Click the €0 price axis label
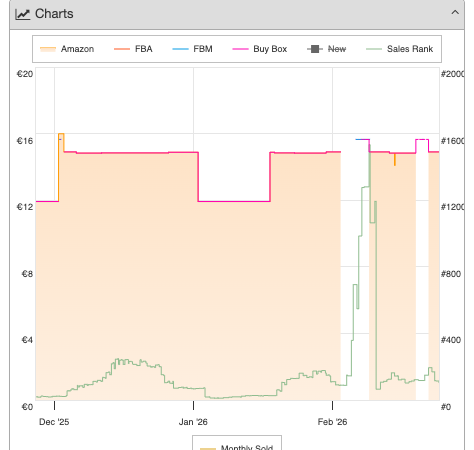This screenshot has height=450, width=474. click(x=27, y=407)
